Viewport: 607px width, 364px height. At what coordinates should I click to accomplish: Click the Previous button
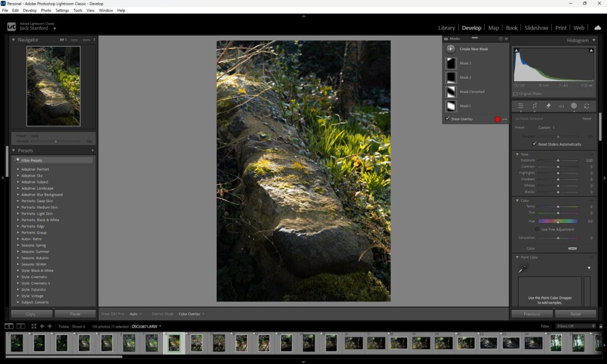(x=532, y=314)
